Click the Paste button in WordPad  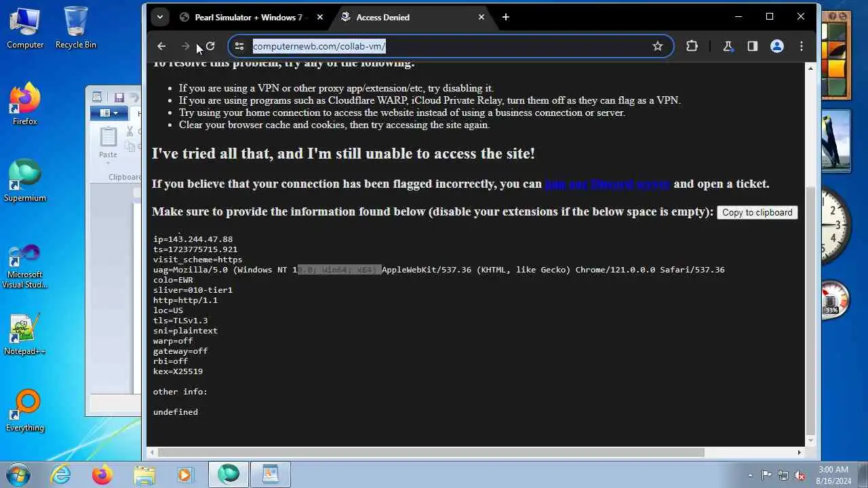[108, 144]
